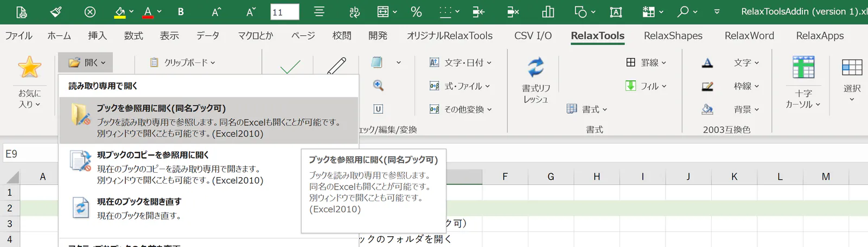Screen dimensions: 868x247
Task: Open the その他変換 dropdown
Action: coord(461,109)
